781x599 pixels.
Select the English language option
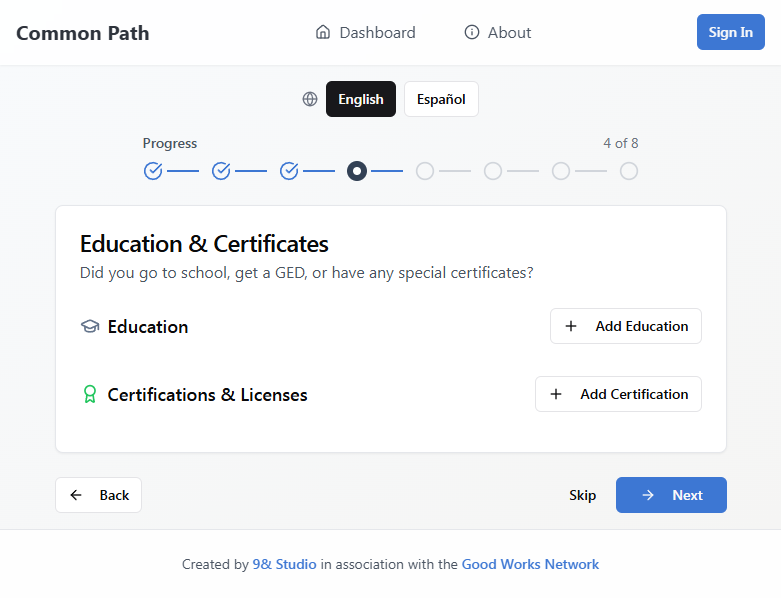tap(361, 99)
